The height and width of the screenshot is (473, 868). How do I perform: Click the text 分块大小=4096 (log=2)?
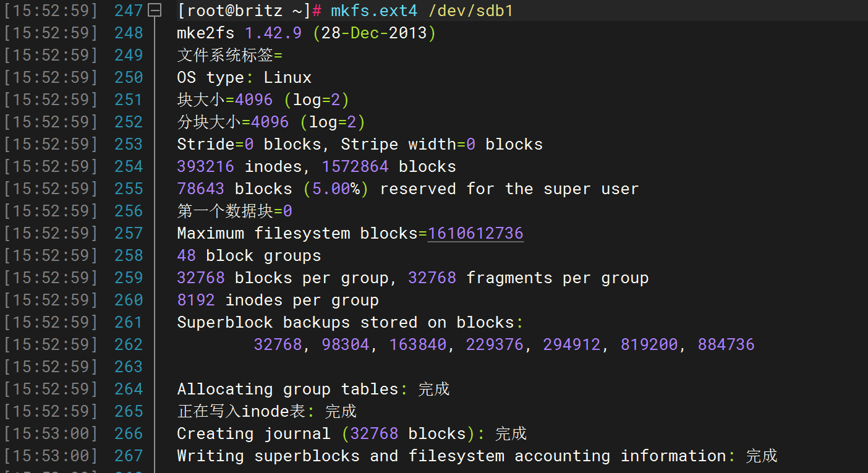click(271, 122)
